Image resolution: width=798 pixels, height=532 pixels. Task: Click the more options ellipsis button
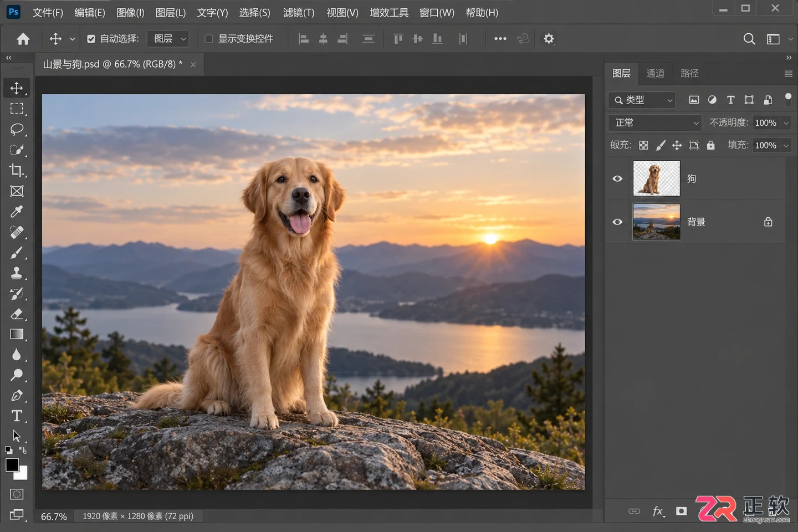pyautogui.click(x=500, y=39)
